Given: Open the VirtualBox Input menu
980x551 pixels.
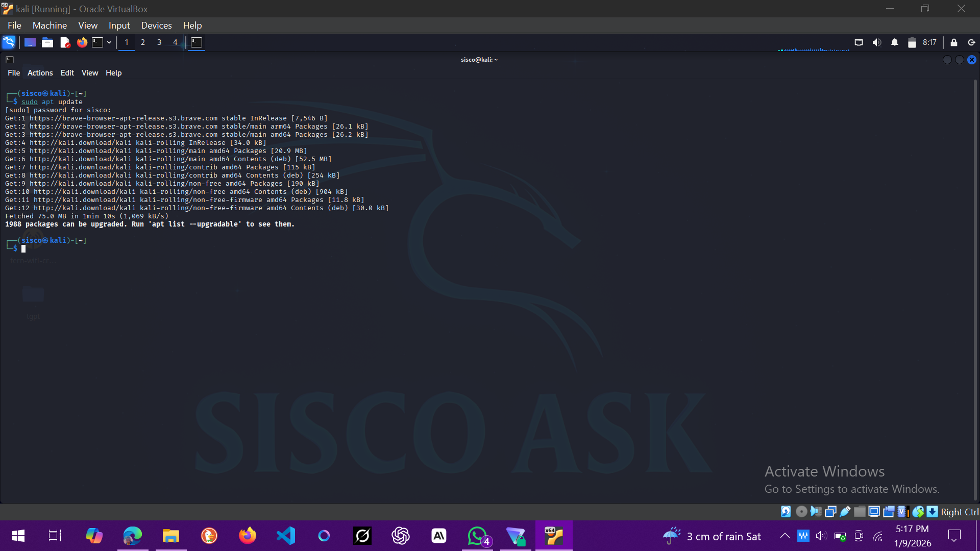Looking at the screenshot, I should pos(119,25).
